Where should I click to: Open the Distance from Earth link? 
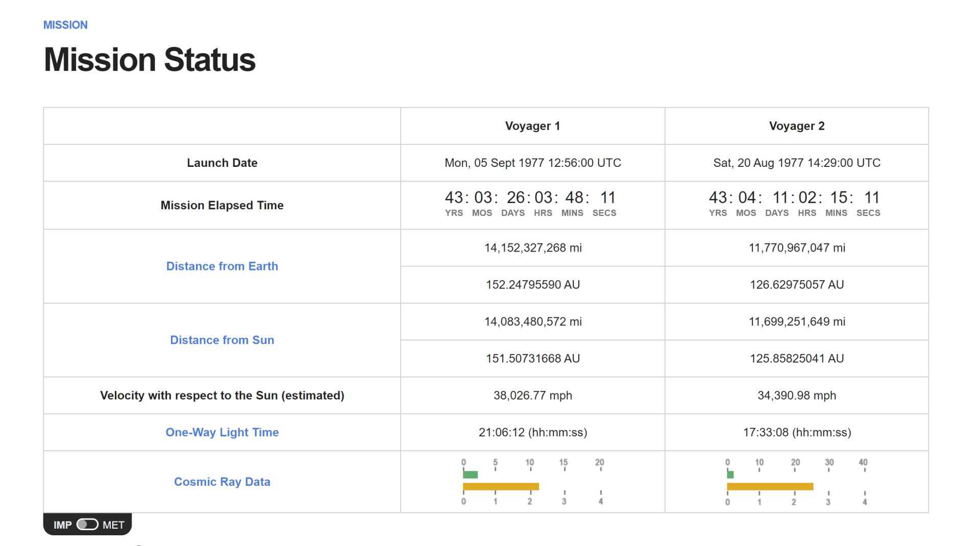(222, 266)
